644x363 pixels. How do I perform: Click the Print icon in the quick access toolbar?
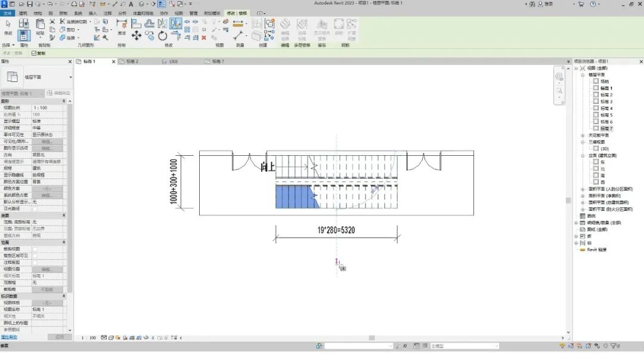click(x=74, y=4)
